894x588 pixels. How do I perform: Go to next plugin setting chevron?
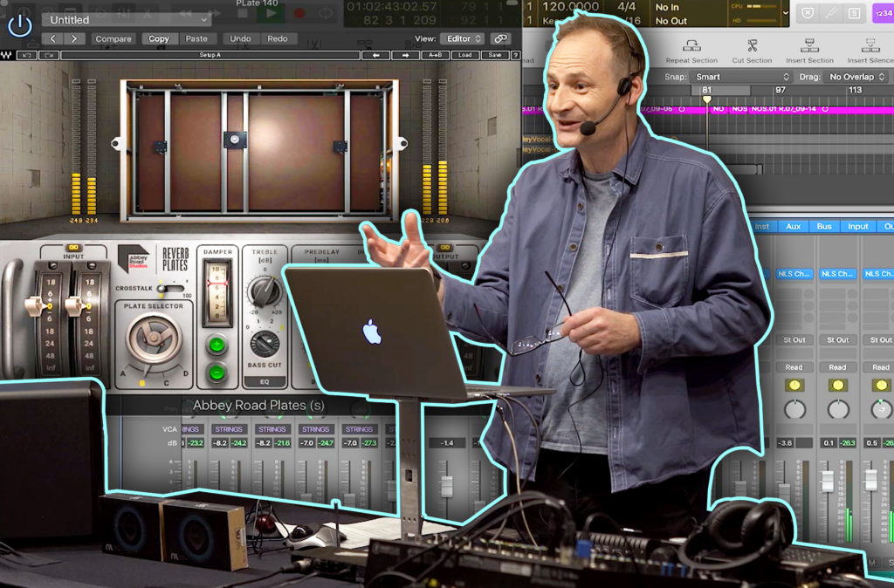click(x=74, y=38)
